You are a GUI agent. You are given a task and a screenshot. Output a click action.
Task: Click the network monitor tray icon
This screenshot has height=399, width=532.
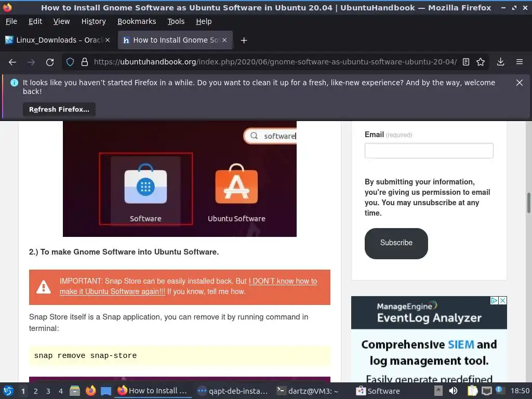tap(486, 391)
